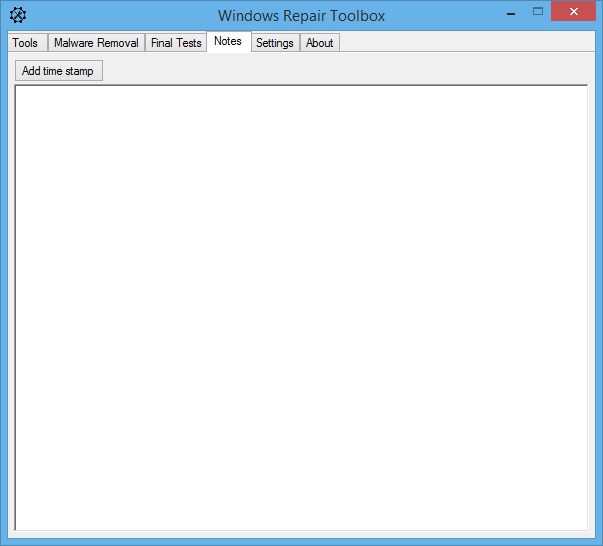The height and width of the screenshot is (546, 603).
Task: Click inside the notes text area
Action: (x=301, y=308)
